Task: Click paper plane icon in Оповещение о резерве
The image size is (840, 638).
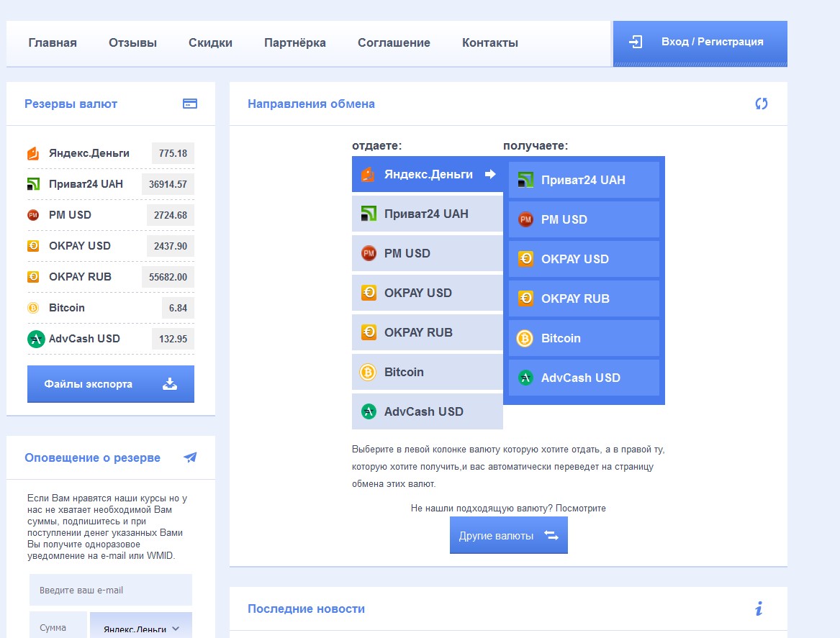Action: click(x=190, y=457)
